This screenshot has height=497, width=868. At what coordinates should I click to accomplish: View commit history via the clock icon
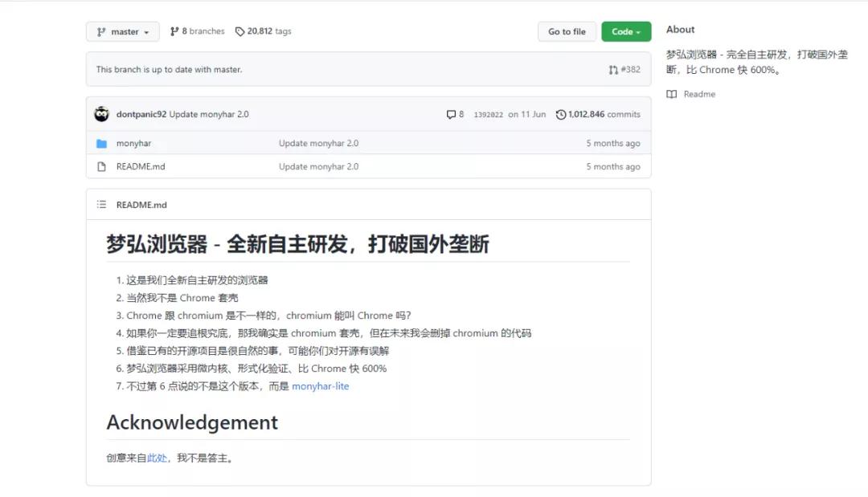(x=561, y=114)
